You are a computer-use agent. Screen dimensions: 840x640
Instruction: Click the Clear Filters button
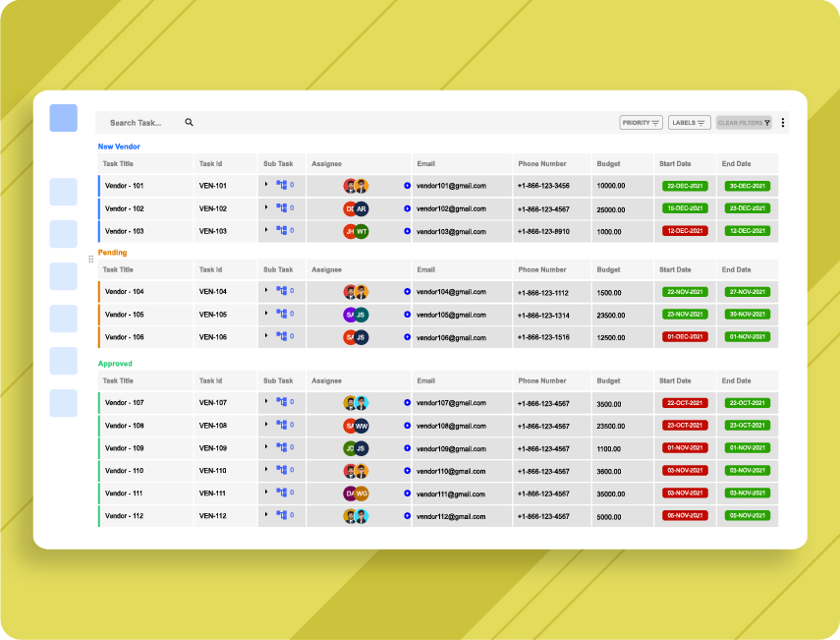tap(744, 122)
